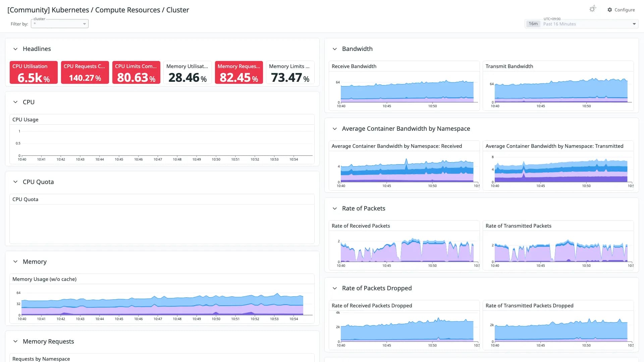Click the dashboard title Kubernetes Compute Resources Cluster
This screenshot has height=362, width=644.
coord(98,10)
